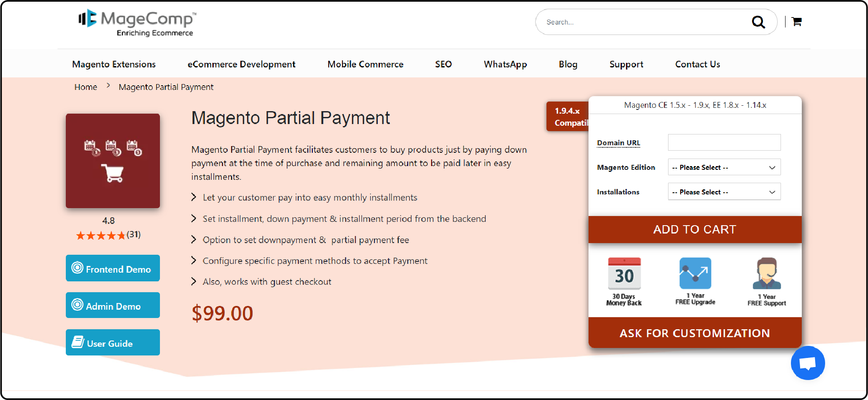Image resolution: width=868 pixels, height=400 pixels.
Task: Click the Domain URL input field
Action: tap(724, 142)
